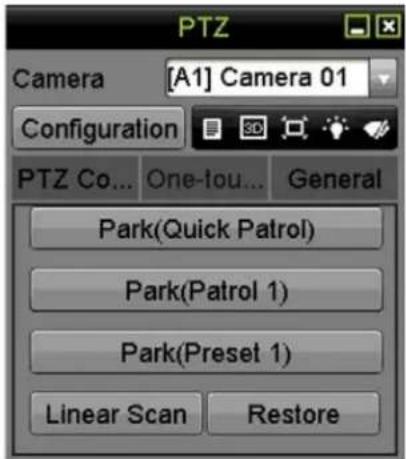Minimize the PTZ panel
406x459 pixels.
click(357, 26)
